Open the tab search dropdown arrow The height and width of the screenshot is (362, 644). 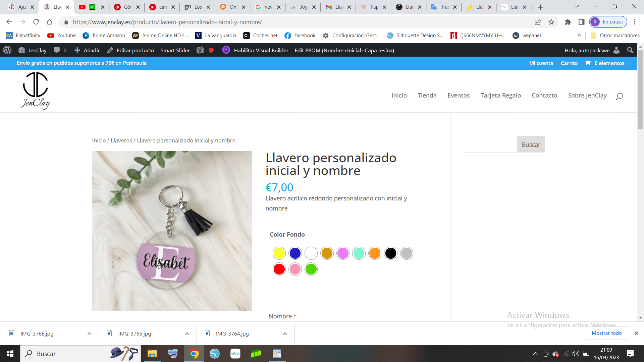pos(577,6)
